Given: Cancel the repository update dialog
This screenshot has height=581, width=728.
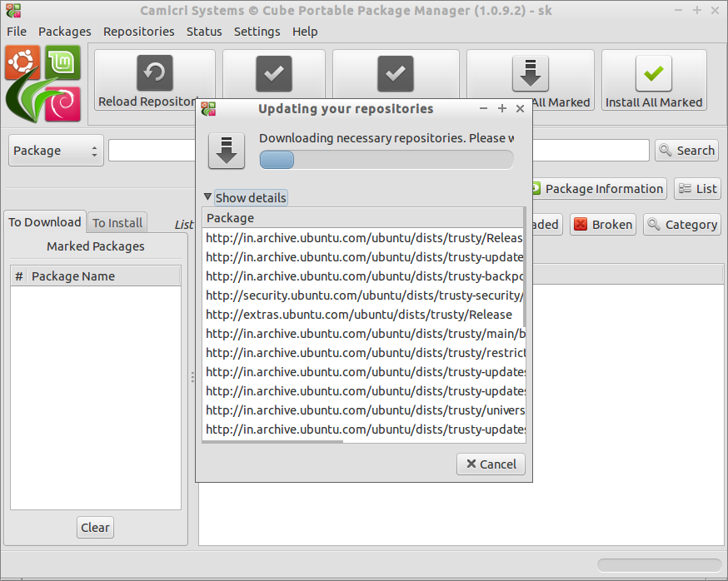Looking at the screenshot, I should [491, 464].
